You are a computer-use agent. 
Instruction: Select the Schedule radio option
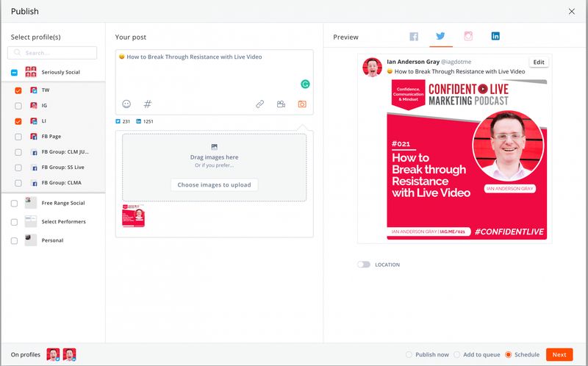[508, 354]
